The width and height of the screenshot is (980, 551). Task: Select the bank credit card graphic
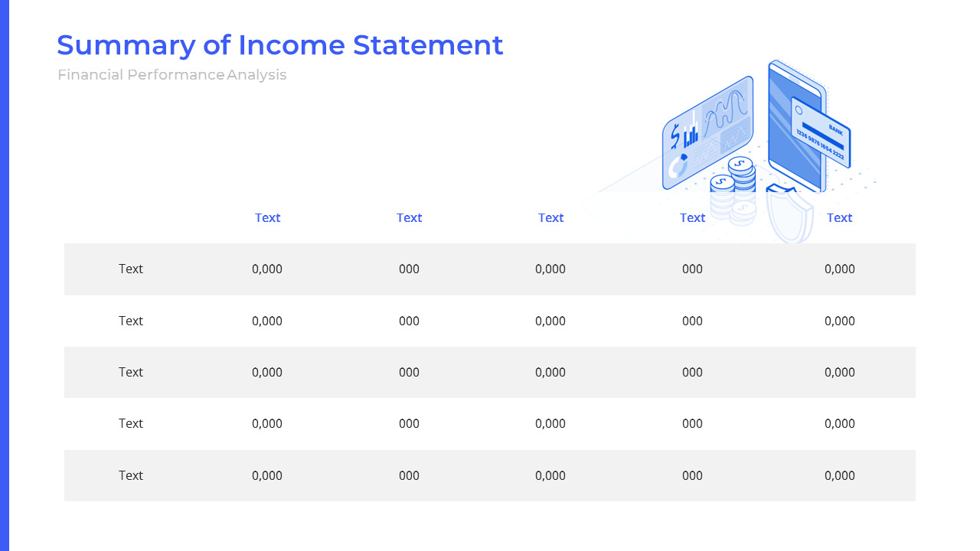point(822,133)
